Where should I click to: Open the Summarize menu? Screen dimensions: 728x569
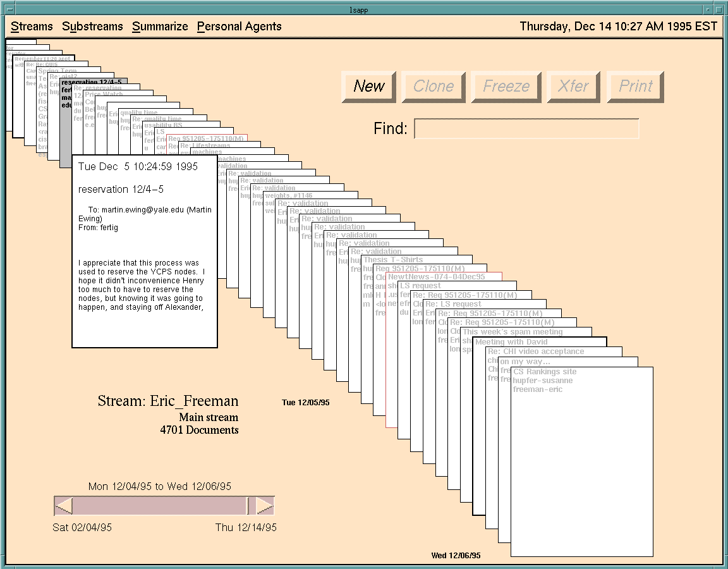(160, 27)
